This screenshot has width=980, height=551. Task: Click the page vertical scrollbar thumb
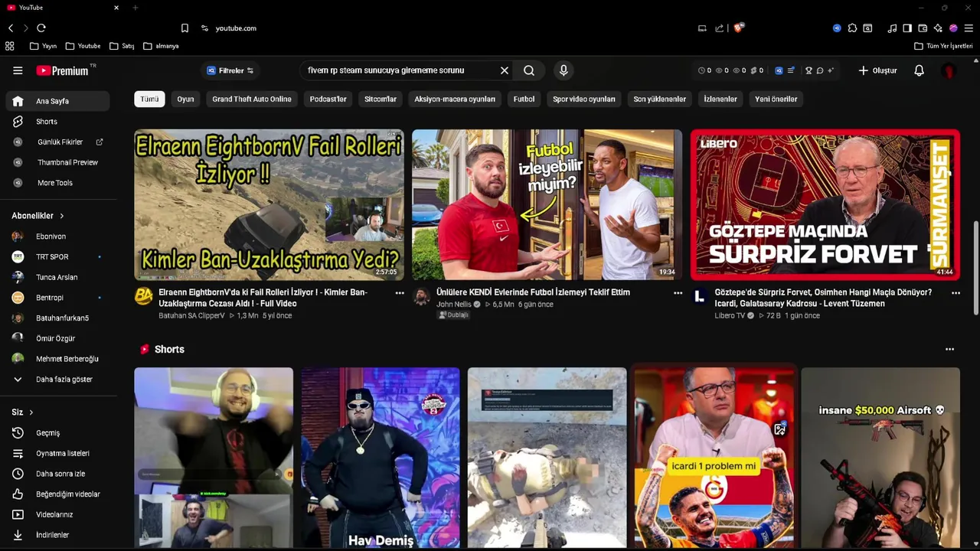[x=976, y=268]
